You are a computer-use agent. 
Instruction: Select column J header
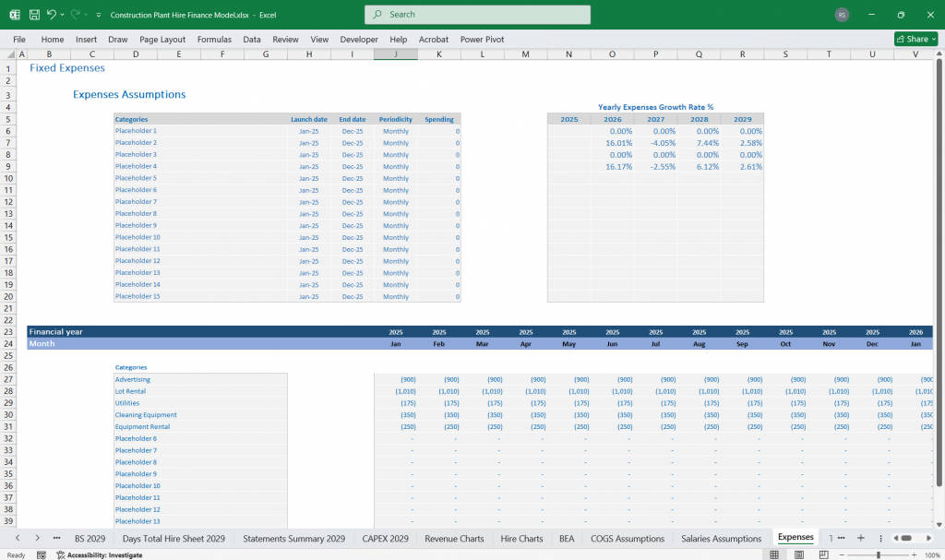[395, 54]
